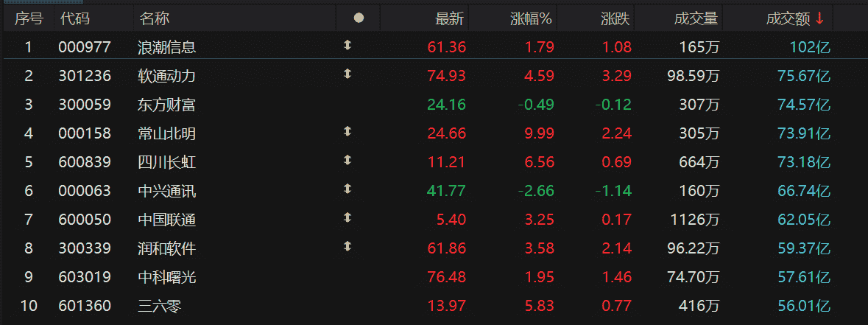Click the marker icon next to 润和软件

pos(347,247)
